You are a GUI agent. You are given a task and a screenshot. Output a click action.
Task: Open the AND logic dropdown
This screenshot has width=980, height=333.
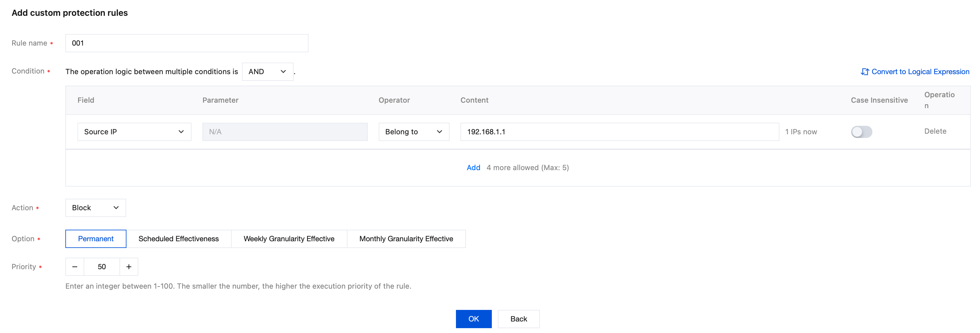click(267, 71)
